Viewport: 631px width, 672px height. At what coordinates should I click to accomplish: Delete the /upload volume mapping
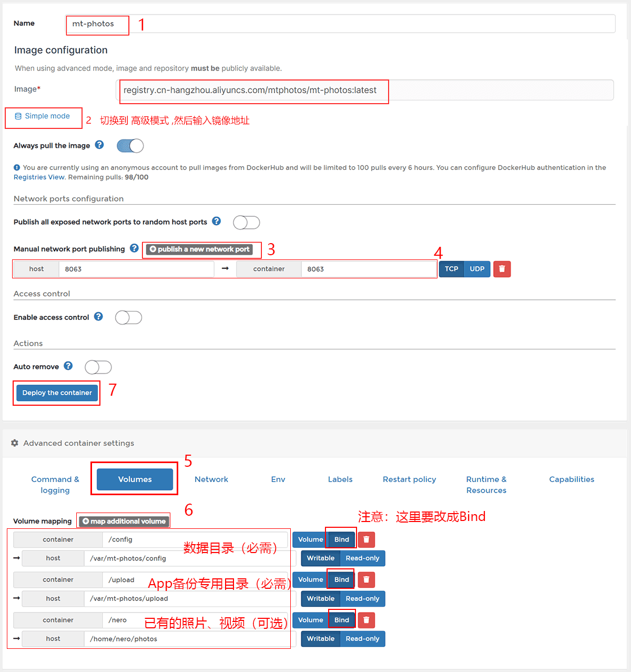tap(367, 580)
